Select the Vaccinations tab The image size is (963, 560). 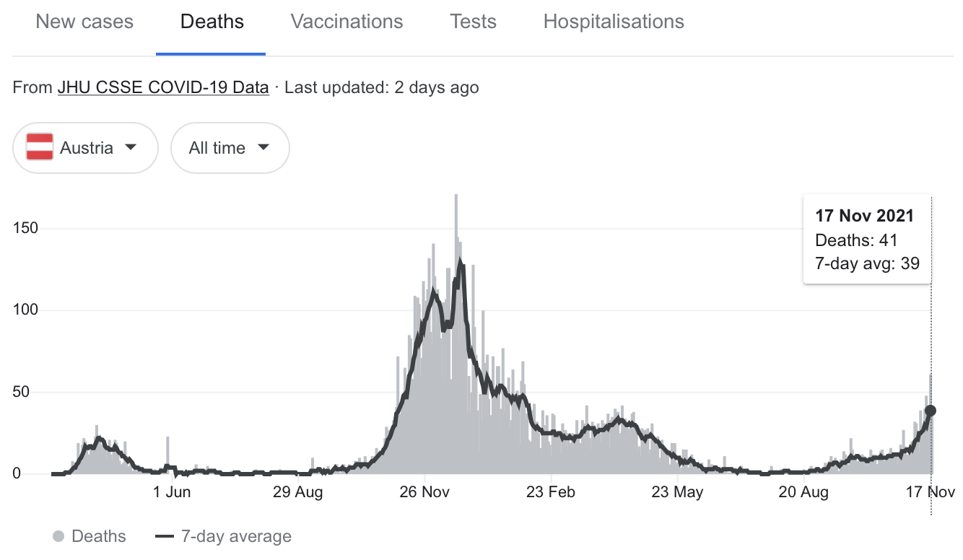[347, 22]
